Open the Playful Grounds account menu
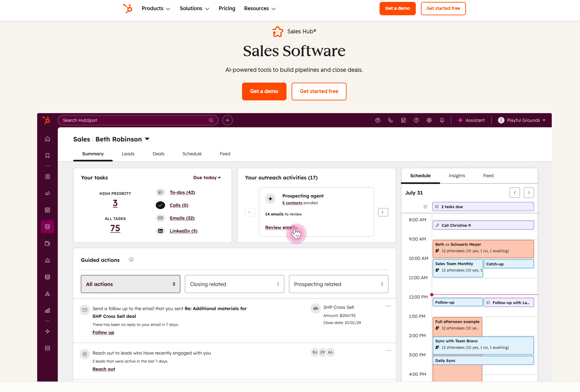Viewport: 580px width, 392px height. 522,120
